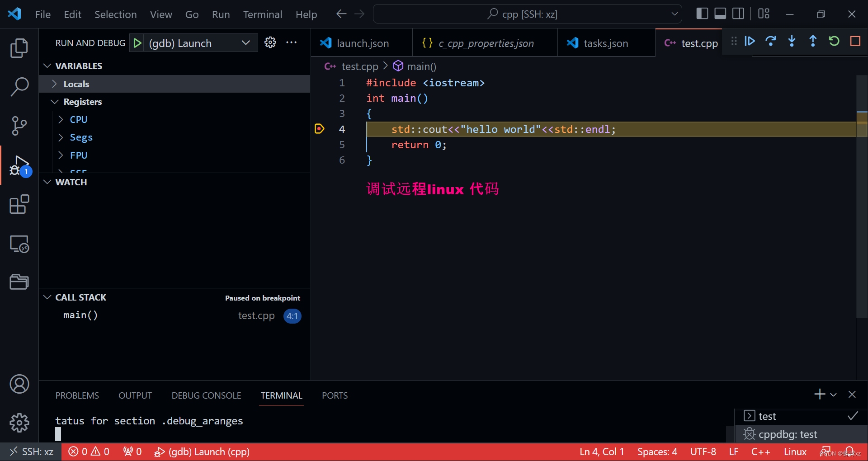Image resolution: width=868 pixels, height=461 pixels.
Task: Open the Remote Explorer view
Action: [19, 244]
